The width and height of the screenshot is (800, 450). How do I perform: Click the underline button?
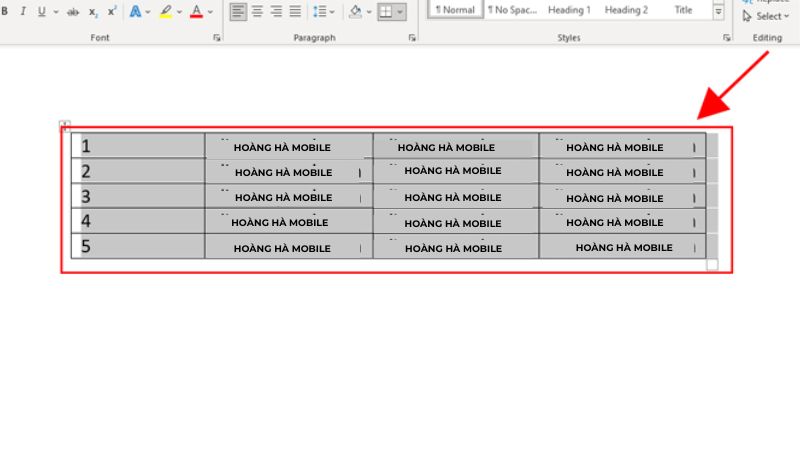coord(41,12)
